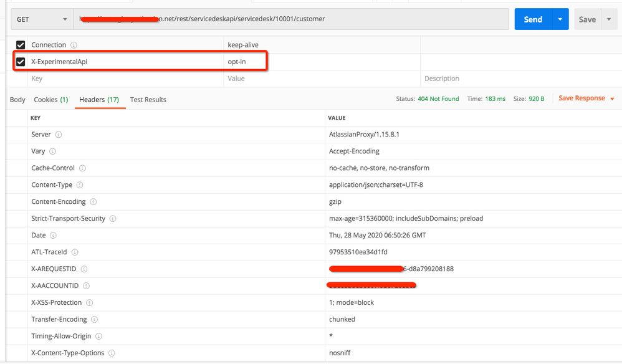Click the VALUE column header
This screenshot has height=364, width=622.
pos(337,118)
